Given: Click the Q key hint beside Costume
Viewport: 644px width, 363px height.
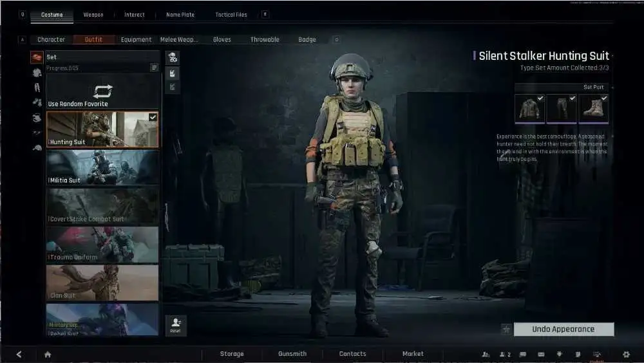Looking at the screenshot, I should click(23, 14).
